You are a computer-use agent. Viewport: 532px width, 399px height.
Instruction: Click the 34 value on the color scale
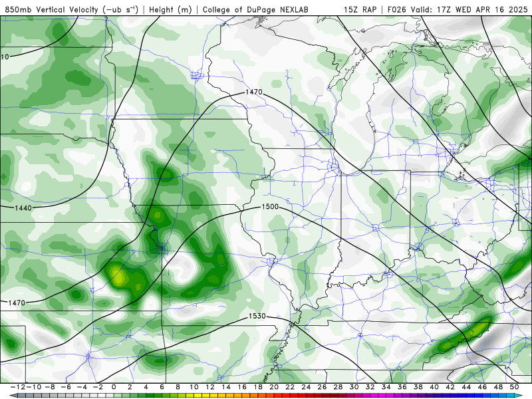[x=386, y=387]
